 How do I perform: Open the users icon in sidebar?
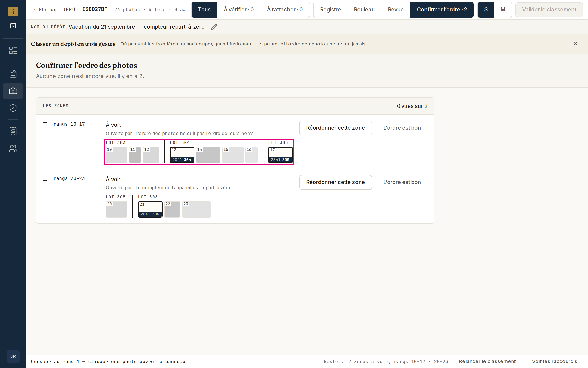[x=13, y=148]
